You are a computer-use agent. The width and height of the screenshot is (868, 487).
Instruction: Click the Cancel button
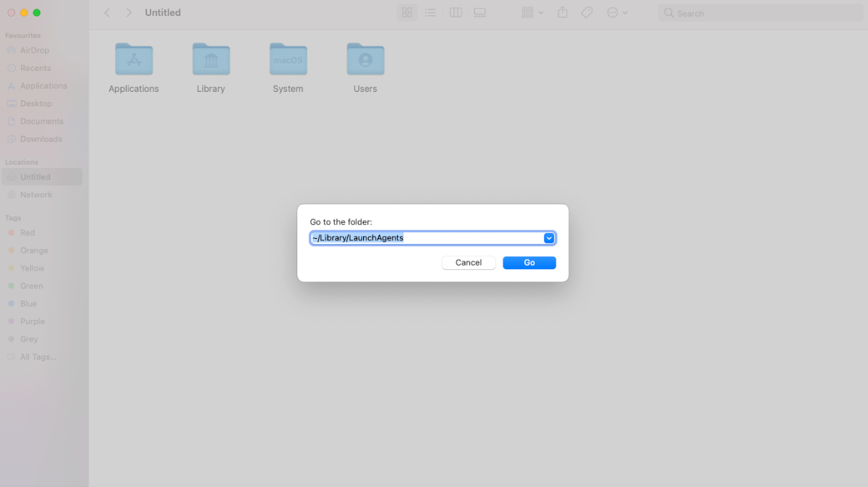coord(468,262)
